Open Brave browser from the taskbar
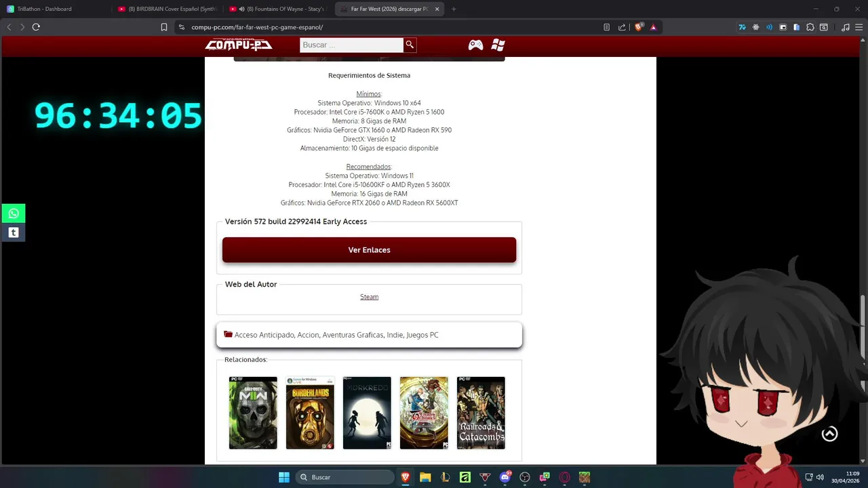Viewport: 868px width, 488px height. (406, 477)
